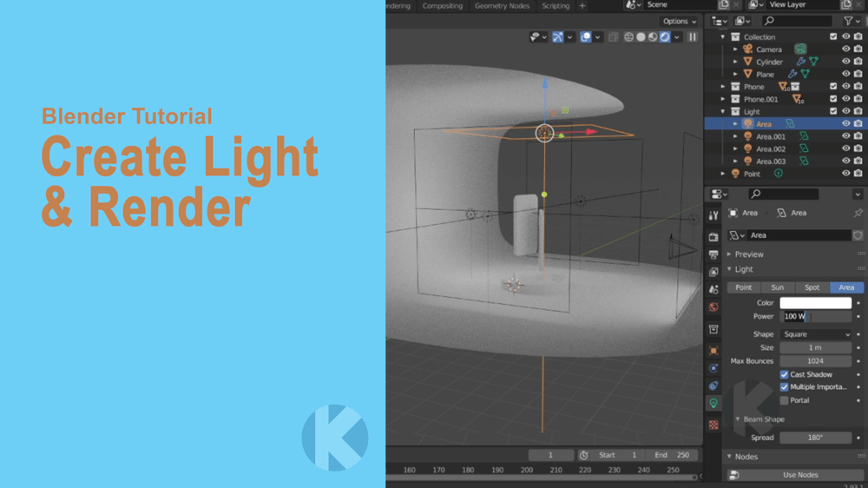Click the light Color swatch
The width and height of the screenshot is (868, 488).
click(815, 303)
